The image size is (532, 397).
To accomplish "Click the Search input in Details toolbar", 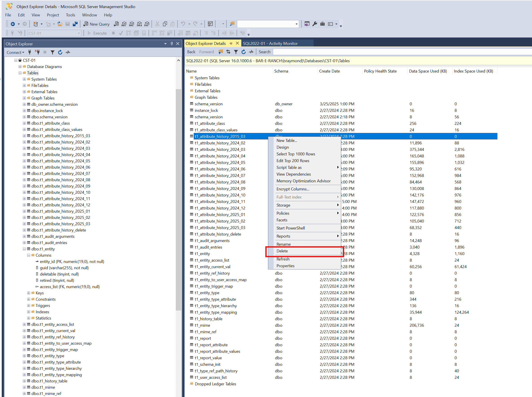I will [402, 52].
